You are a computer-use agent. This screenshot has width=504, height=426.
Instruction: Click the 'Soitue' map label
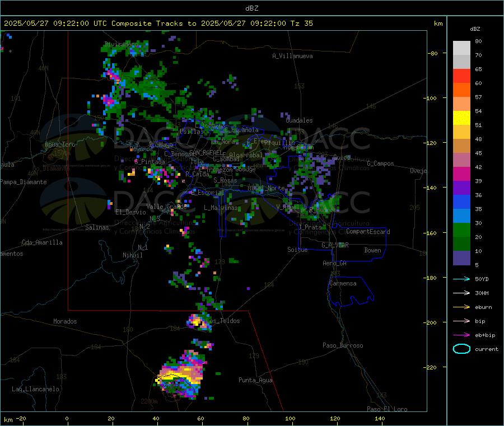click(298, 250)
